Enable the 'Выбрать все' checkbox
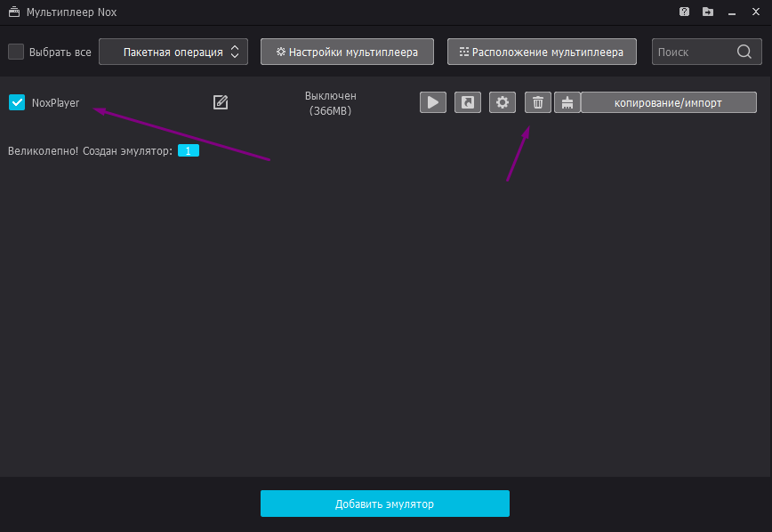This screenshot has width=772, height=532. 16,52
